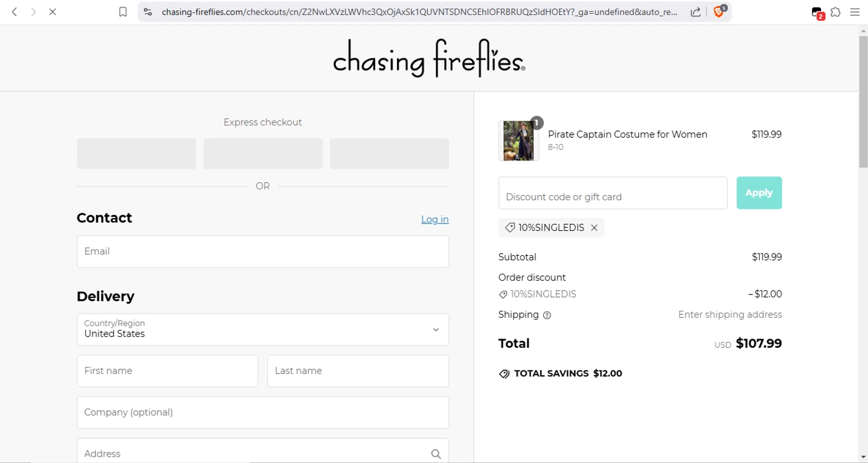The image size is (868, 463).
Task: Click the 'TOTAL SAVINGS $12.00' text
Action: coord(568,374)
